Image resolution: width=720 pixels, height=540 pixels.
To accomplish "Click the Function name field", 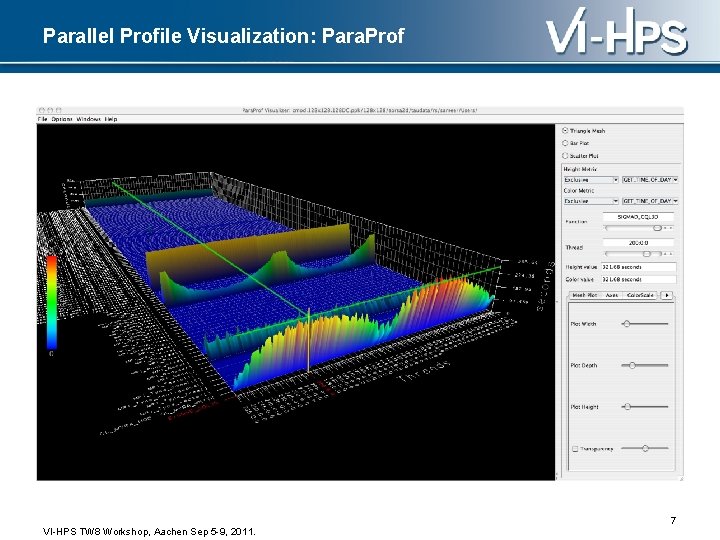I will coord(638,217).
